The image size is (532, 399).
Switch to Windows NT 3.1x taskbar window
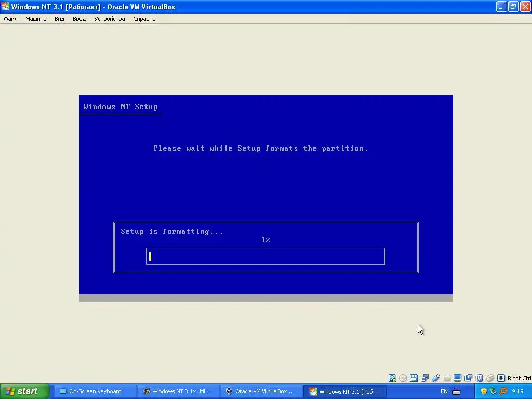pos(179,391)
